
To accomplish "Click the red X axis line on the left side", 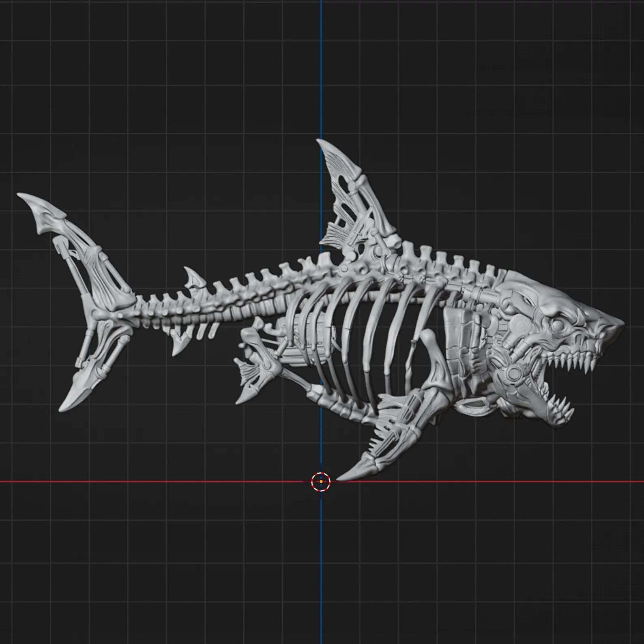I will pyautogui.click(x=154, y=482).
